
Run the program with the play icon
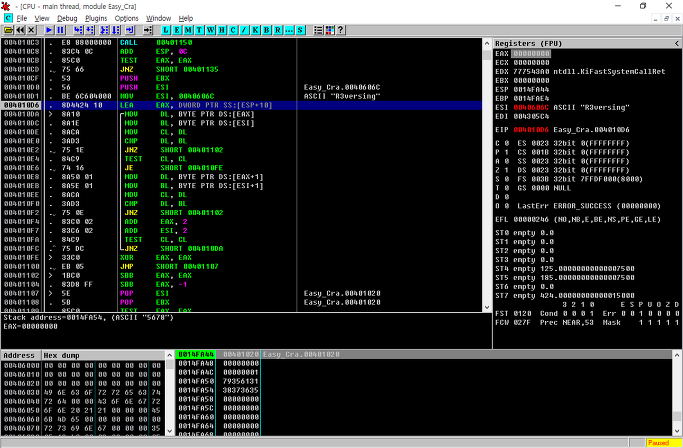click(x=49, y=30)
